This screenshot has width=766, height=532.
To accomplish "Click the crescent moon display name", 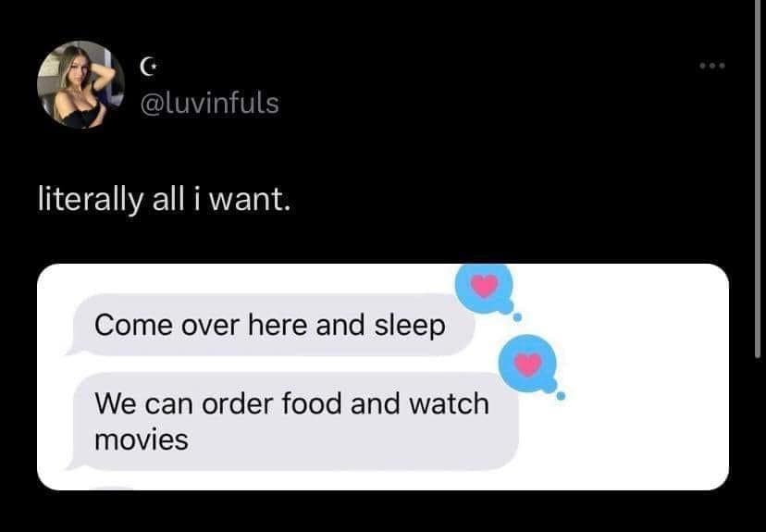I will [x=146, y=65].
